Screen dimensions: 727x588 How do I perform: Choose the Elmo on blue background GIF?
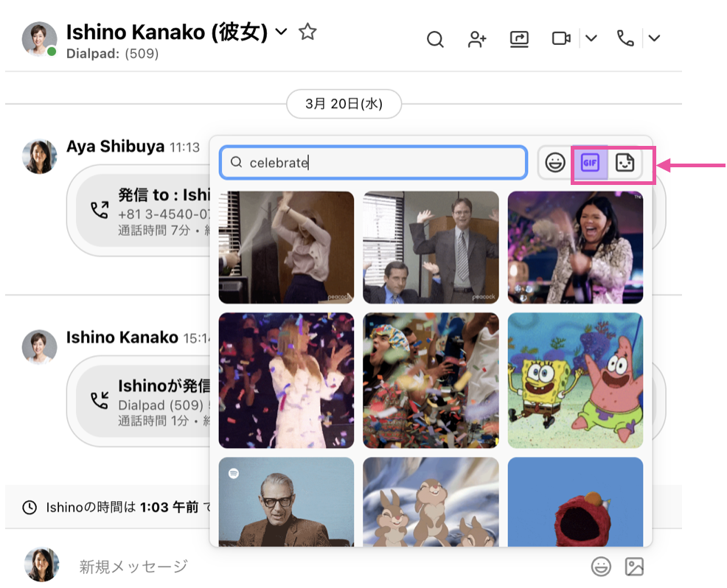575,502
